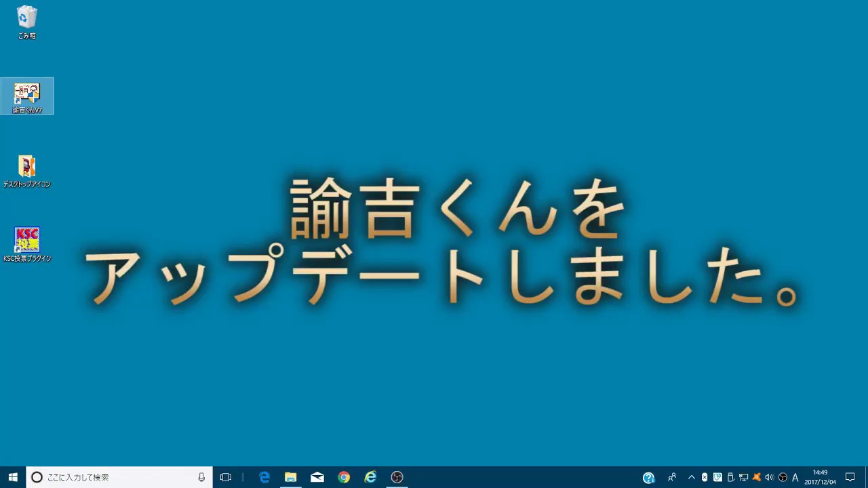This screenshot has width=868, height=488.
Task: Switch to OBS Studio on the taskbar
Action: point(397,477)
